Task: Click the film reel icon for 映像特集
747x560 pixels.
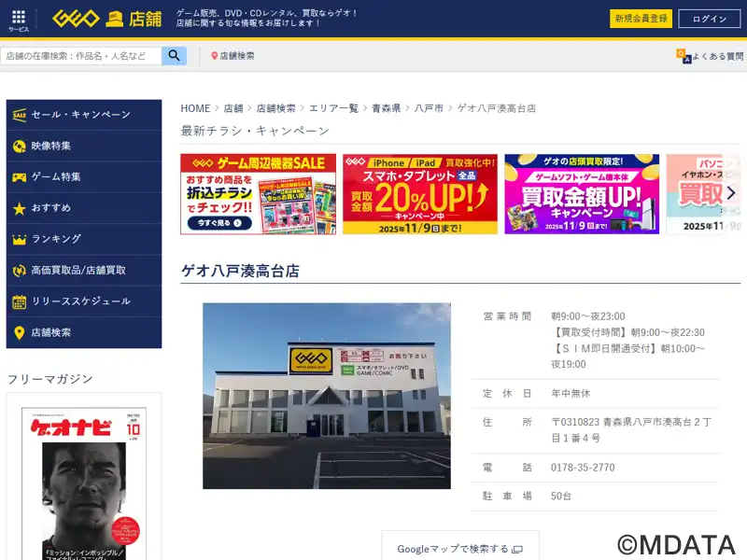Action: click(19, 147)
